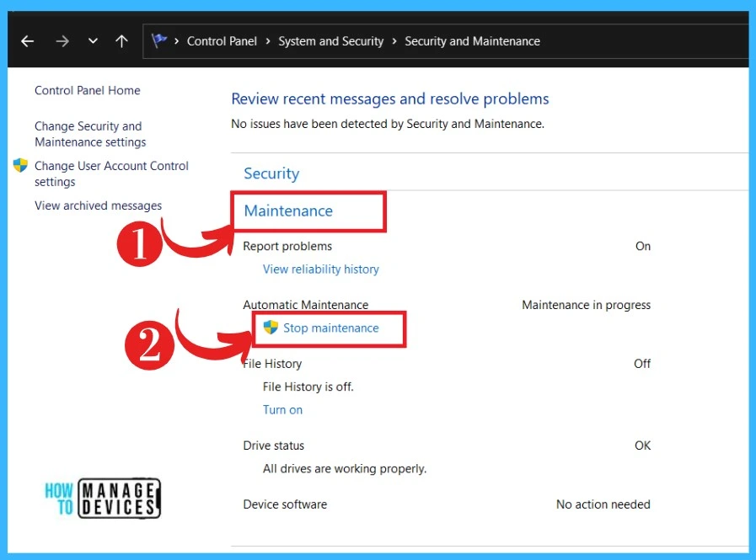This screenshot has width=756, height=560.
Task: Click Stop maintenance link
Action: [x=330, y=328]
